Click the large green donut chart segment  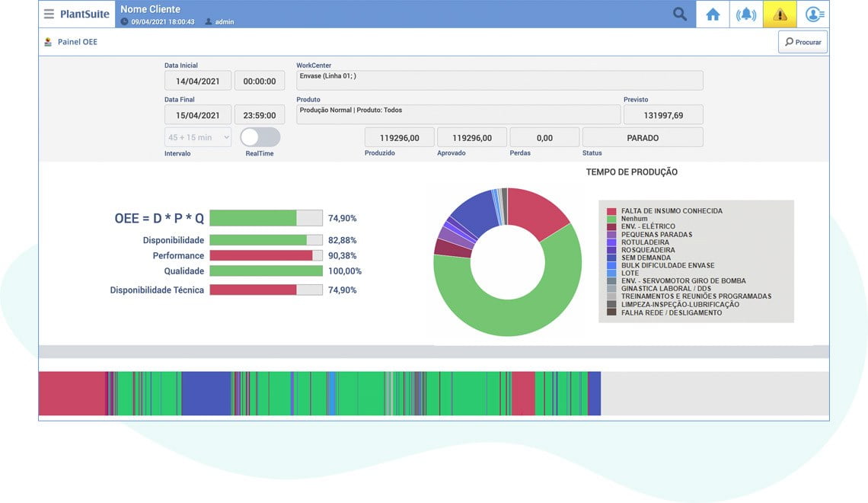[x=515, y=317]
